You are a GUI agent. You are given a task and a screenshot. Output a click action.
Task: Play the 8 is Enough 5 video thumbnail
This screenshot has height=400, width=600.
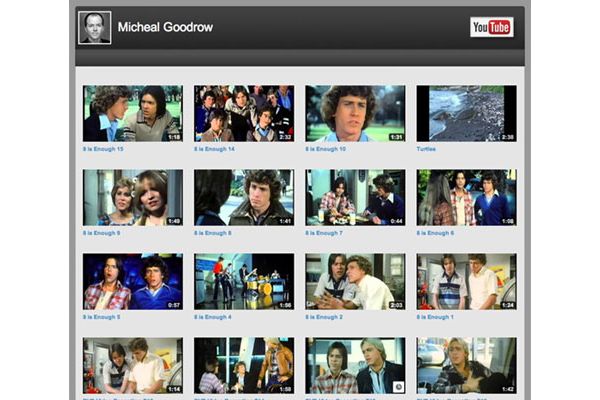click(133, 281)
